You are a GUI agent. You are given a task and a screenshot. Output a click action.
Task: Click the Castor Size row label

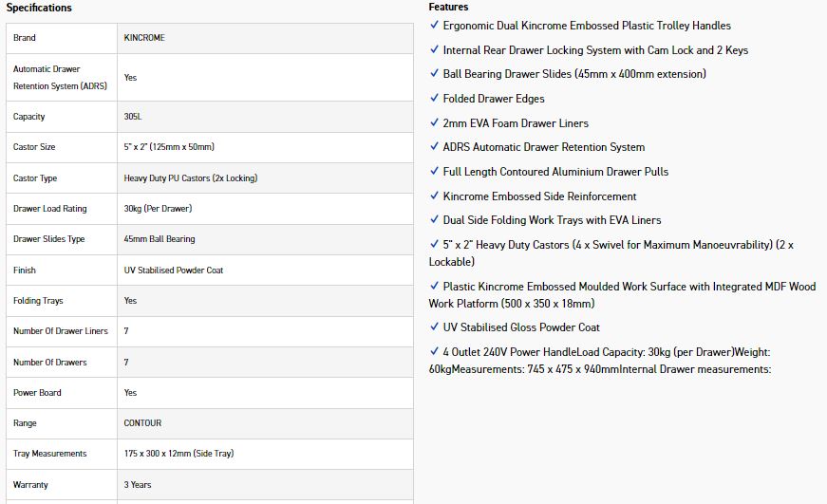34,147
